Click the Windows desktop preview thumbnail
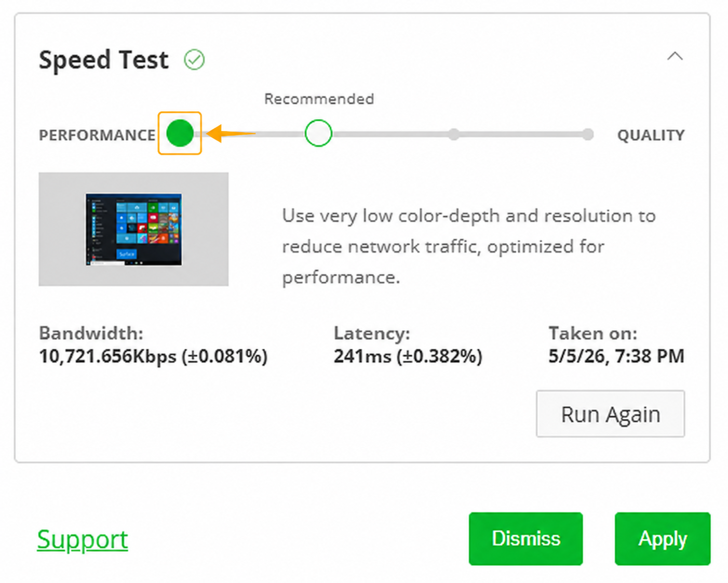This screenshot has width=728, height=583. [x=133, y=229]
